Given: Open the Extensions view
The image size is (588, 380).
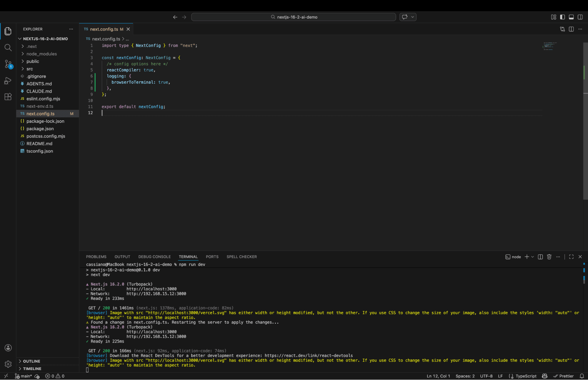Looking at the screenshot, I should click(8, 97).
